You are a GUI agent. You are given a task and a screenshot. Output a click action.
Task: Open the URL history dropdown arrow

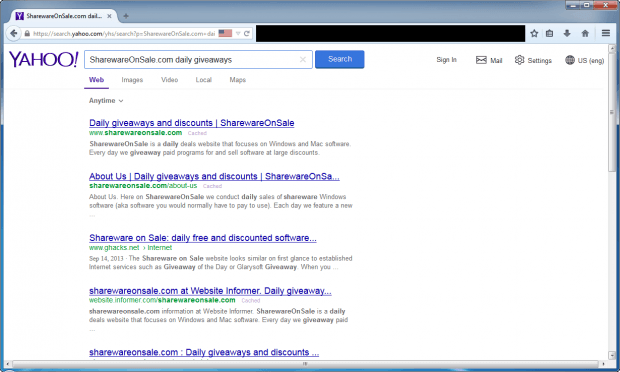point(238,34)
